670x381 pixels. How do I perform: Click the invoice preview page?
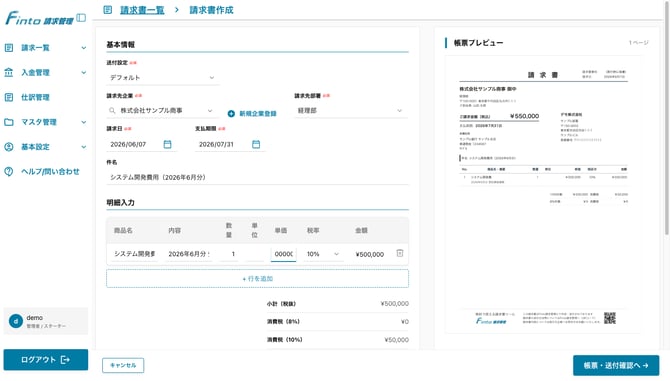tap(543, 194)
